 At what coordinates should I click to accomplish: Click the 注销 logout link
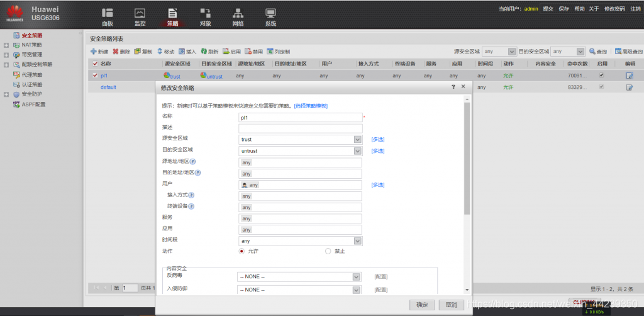(x=635, y=9)
